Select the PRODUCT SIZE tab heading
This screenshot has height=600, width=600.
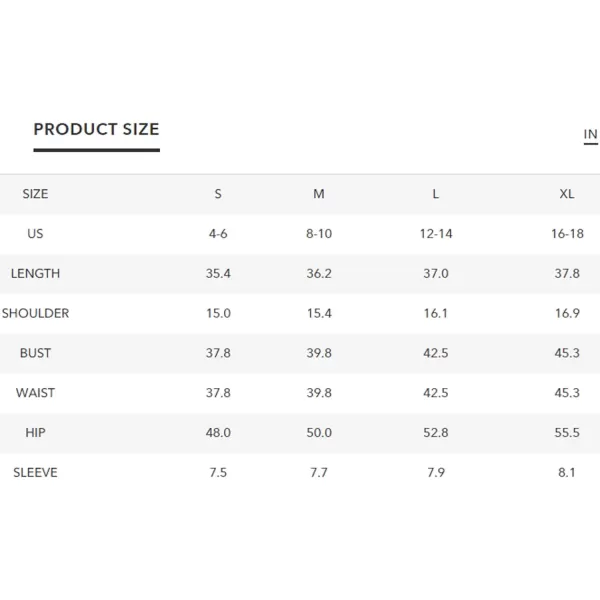96,129
